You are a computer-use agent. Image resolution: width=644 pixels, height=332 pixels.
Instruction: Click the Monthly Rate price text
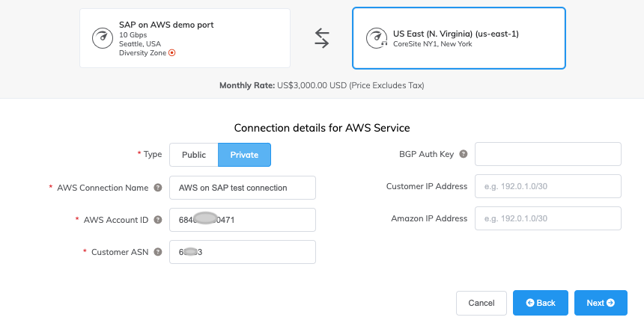point(321,85)
